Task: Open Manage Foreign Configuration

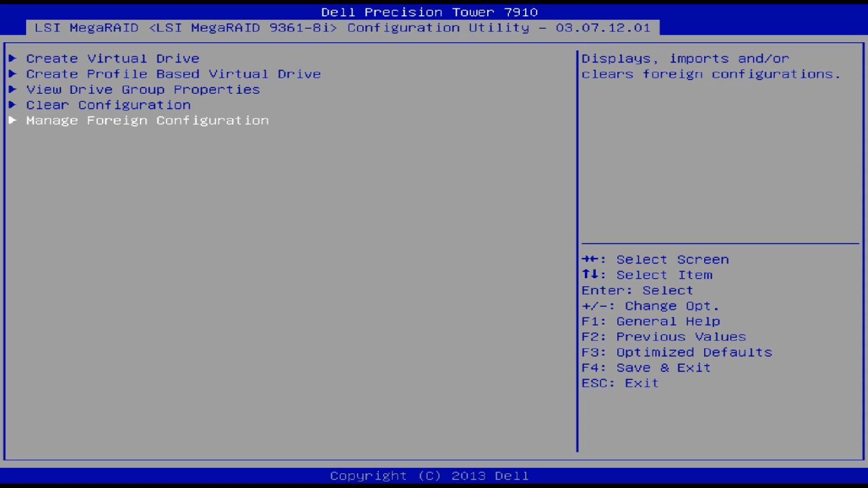Action: click(x=147, y=120)
